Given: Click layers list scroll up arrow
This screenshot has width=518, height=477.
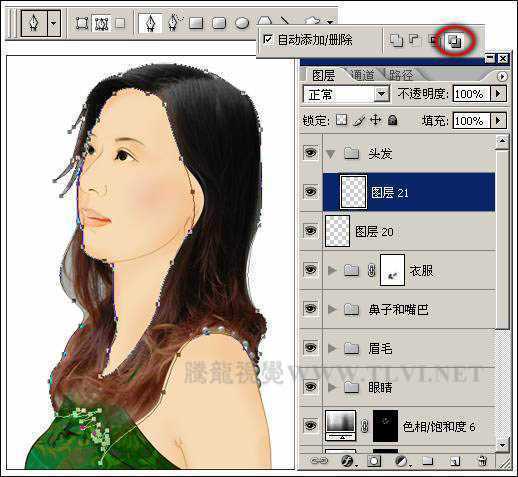Looking at the screenshot, I should click(502, 142).
